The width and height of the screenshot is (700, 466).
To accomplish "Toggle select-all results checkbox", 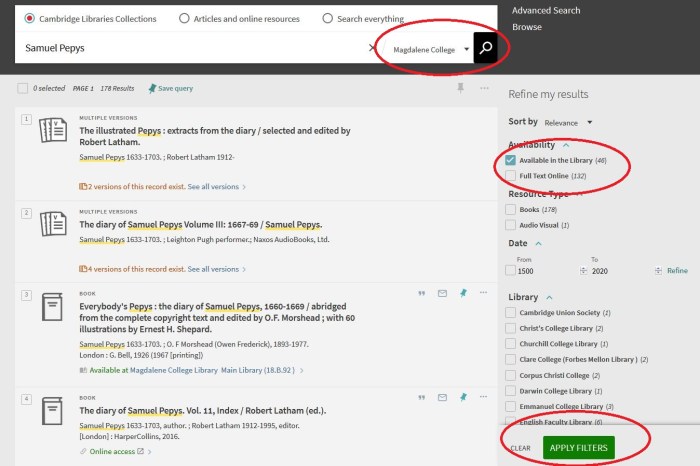I will click(x=22, y=88).
